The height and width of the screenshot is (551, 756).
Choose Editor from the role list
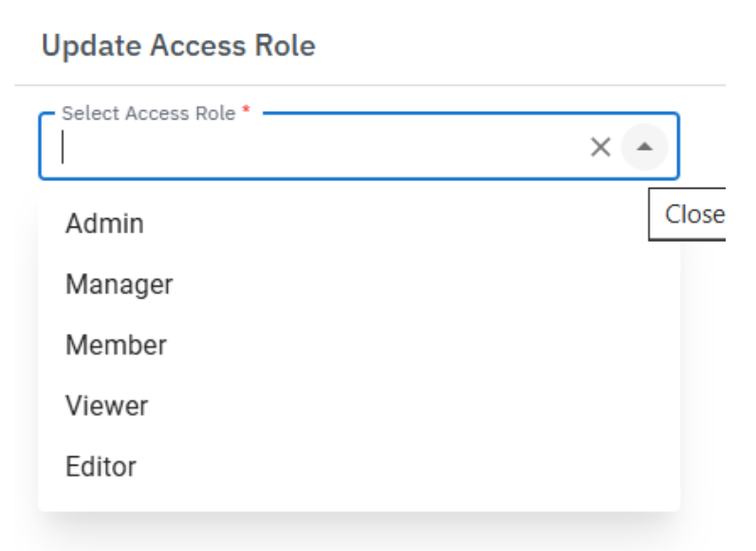tap(359, 467)
